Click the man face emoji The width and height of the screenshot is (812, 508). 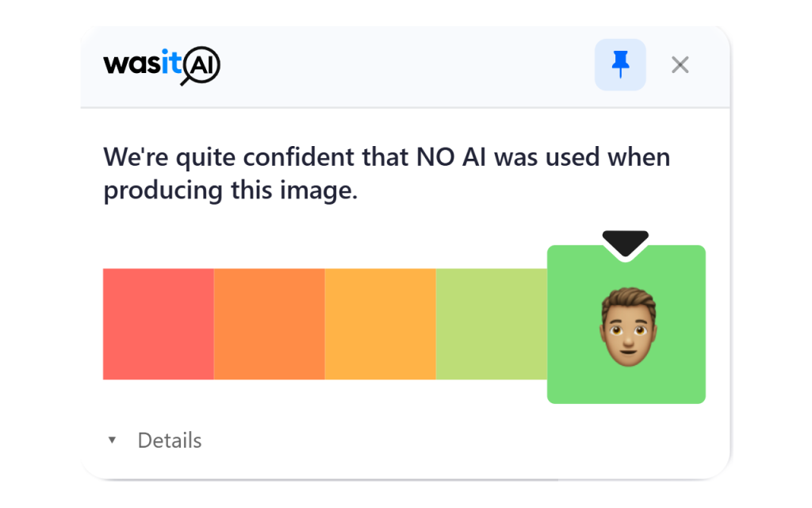pos(628,326)
